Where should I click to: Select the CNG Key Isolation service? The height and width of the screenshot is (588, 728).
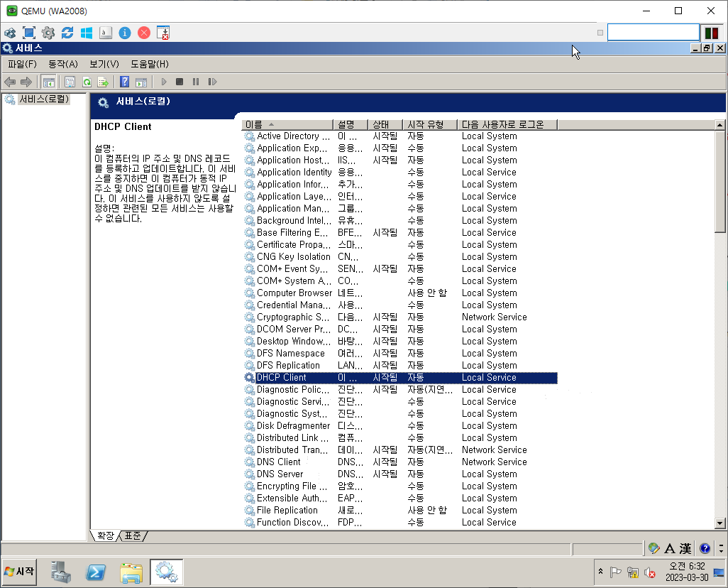(399, 257)
